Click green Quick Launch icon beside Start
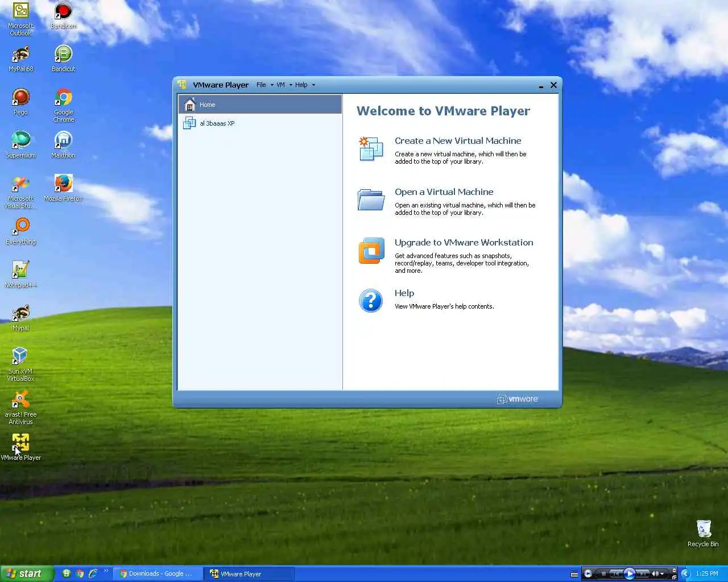728x582 pixels. [67, 573]
